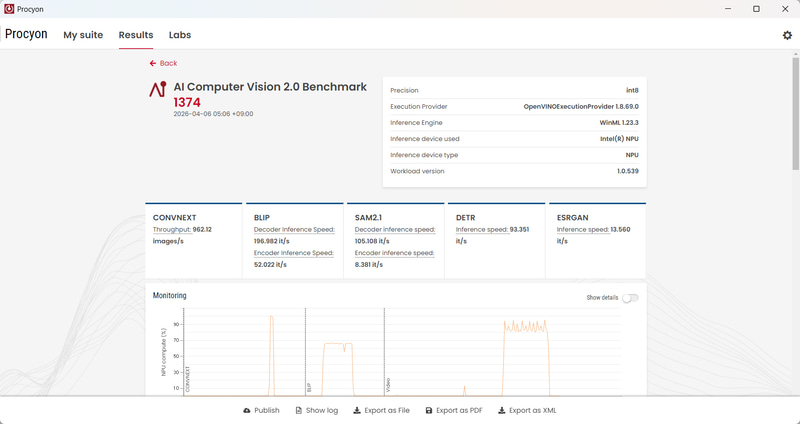Viewport: 800px width, 424px height.
Task: Click the CONVNEXT marker in monitoring chart
Action: point(188,379)
